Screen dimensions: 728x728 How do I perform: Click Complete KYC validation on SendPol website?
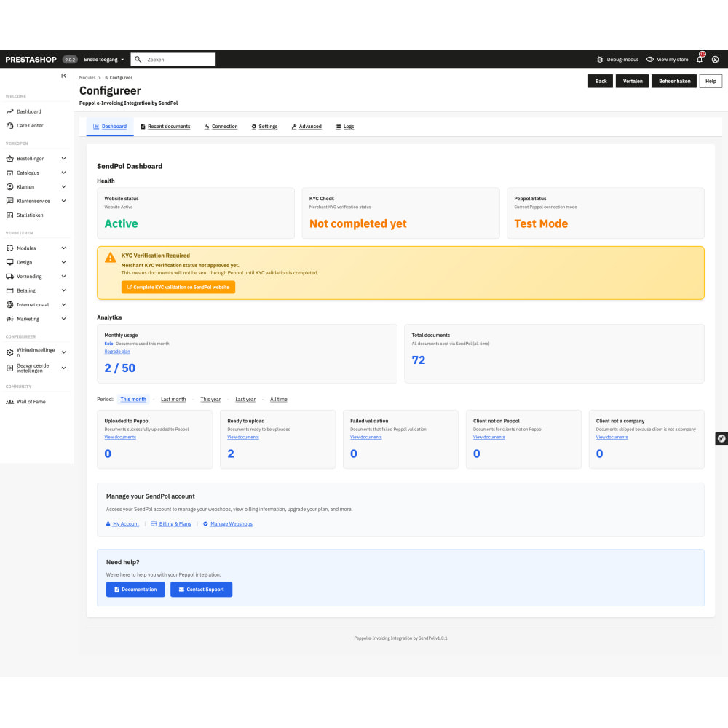click(178, 288)
